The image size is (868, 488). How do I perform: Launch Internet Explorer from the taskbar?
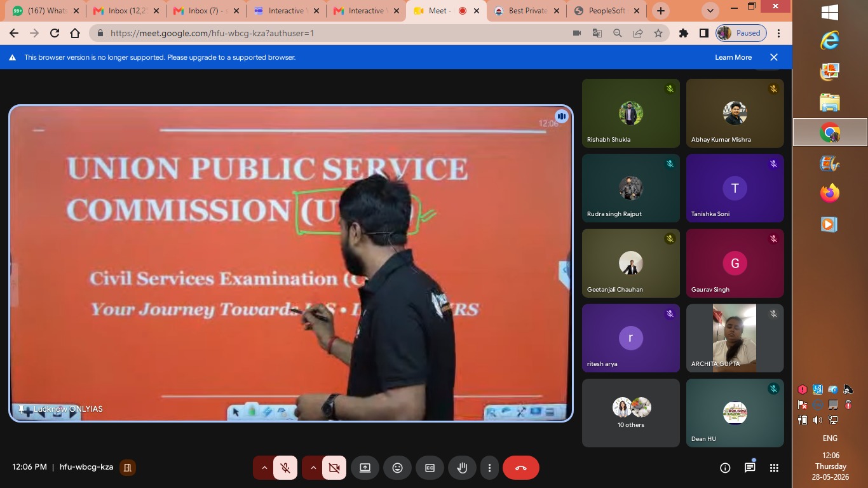830,40
